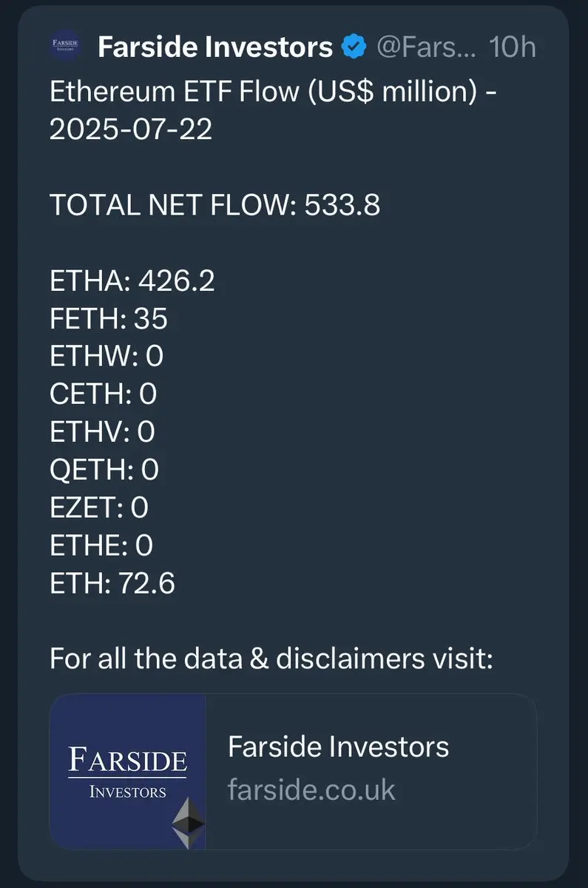This screenshot has width=588, height=888.
Task: Click the Ethereum diamond logo on card
Action: (x=188, y=821)
